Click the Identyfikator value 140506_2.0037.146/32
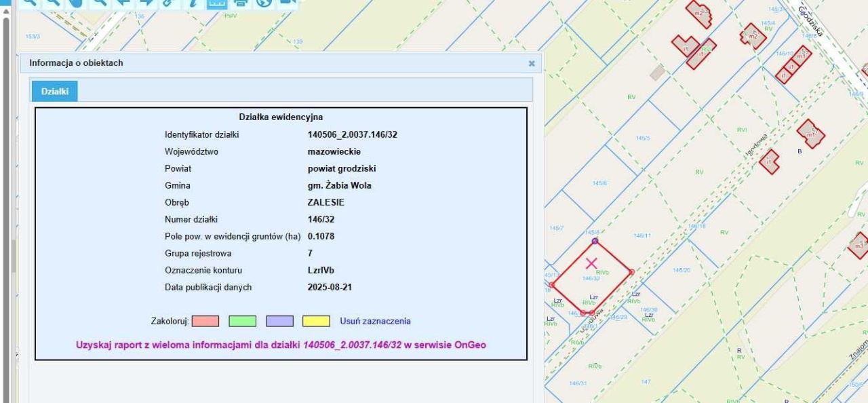The width and height of the screenshot is (868, 403). pos(353,134)
